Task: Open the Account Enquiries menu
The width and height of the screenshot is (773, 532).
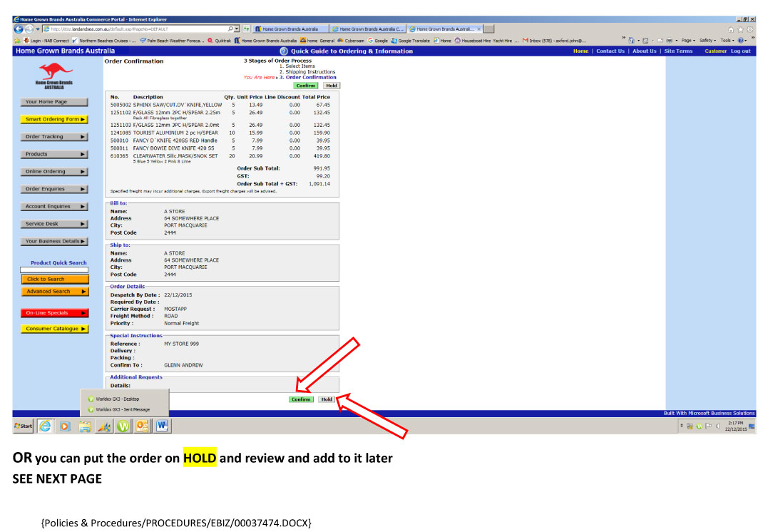Action: point(54,206)
